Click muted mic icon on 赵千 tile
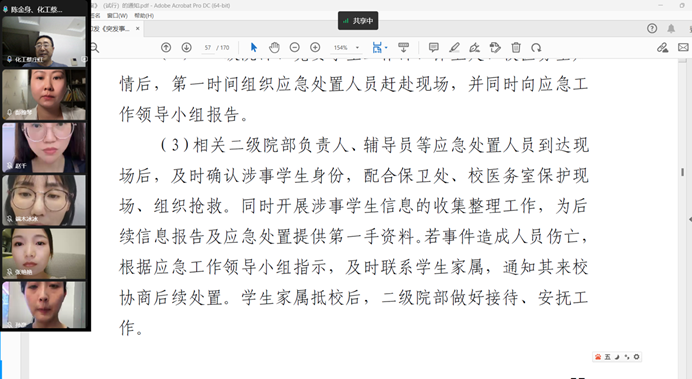Image resolution: width=692 pixels, height=379 pixels. (x=9, y=166)
